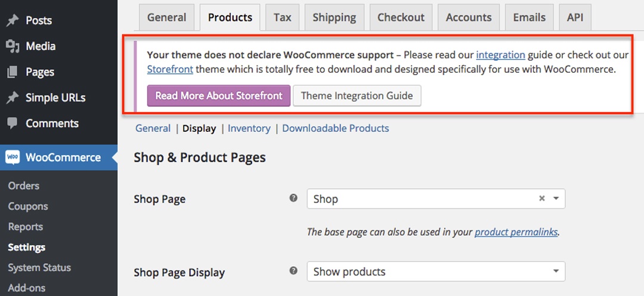Click the Comments speech bubble icon
Viewport: 644px width, 296px height.
click(x=13, y=124)
